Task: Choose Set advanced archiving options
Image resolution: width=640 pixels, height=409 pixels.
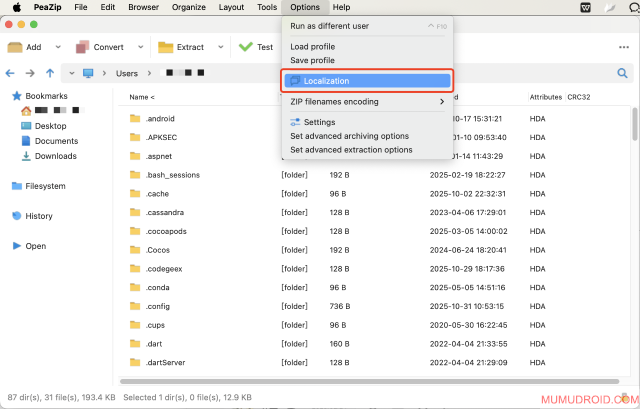Action: [x=349, y=136]
